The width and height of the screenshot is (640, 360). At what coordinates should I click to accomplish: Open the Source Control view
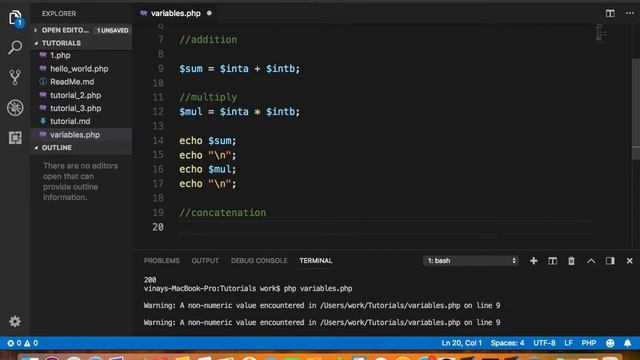(x=15, y=77)
